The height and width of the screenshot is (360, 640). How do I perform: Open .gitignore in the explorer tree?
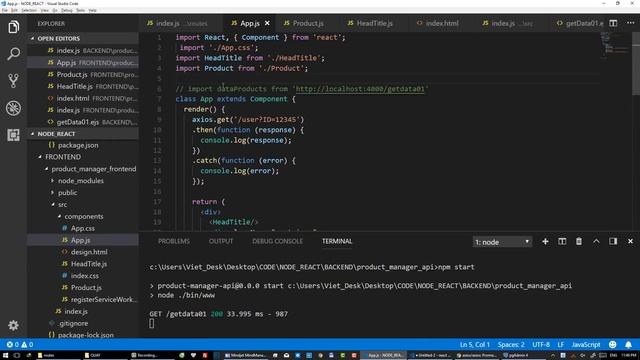[83, 323]
